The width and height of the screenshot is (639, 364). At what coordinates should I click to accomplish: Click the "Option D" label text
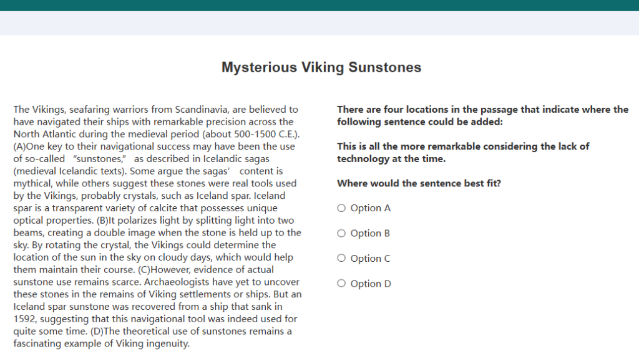pyautogui.click(x=371, y=284)
